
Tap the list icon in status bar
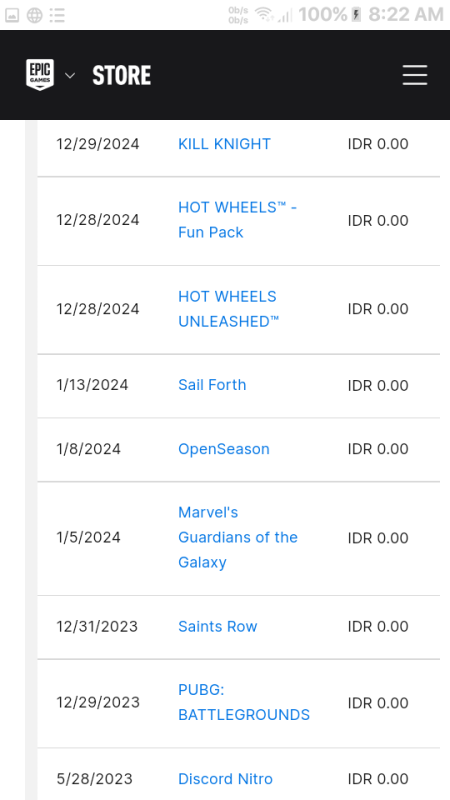57,15
